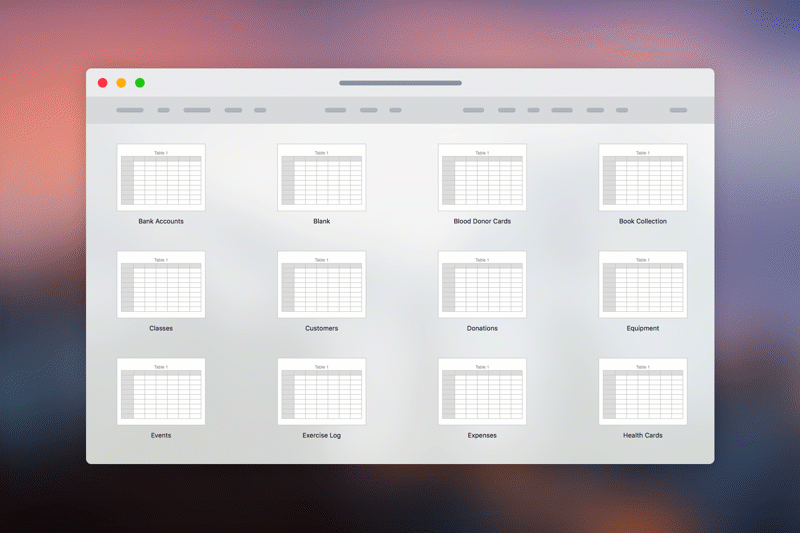
Task: Minimize the window with the yellow button
Action: pos(121,83)
